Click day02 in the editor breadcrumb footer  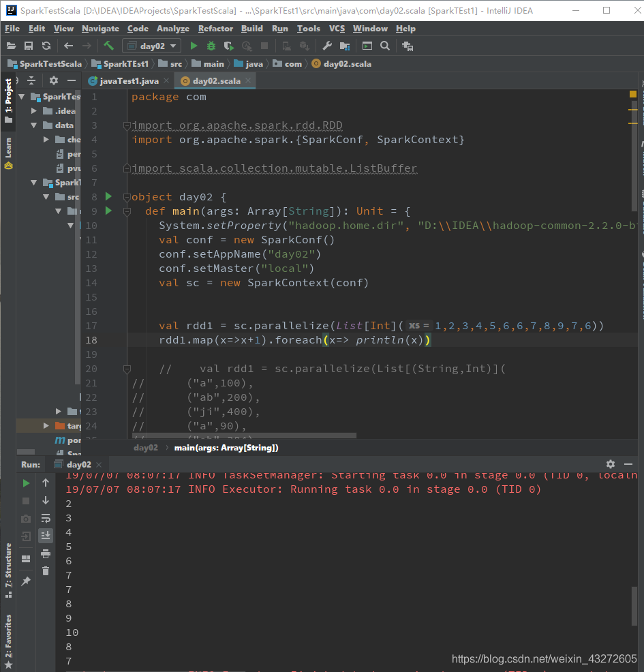(146, 448)
